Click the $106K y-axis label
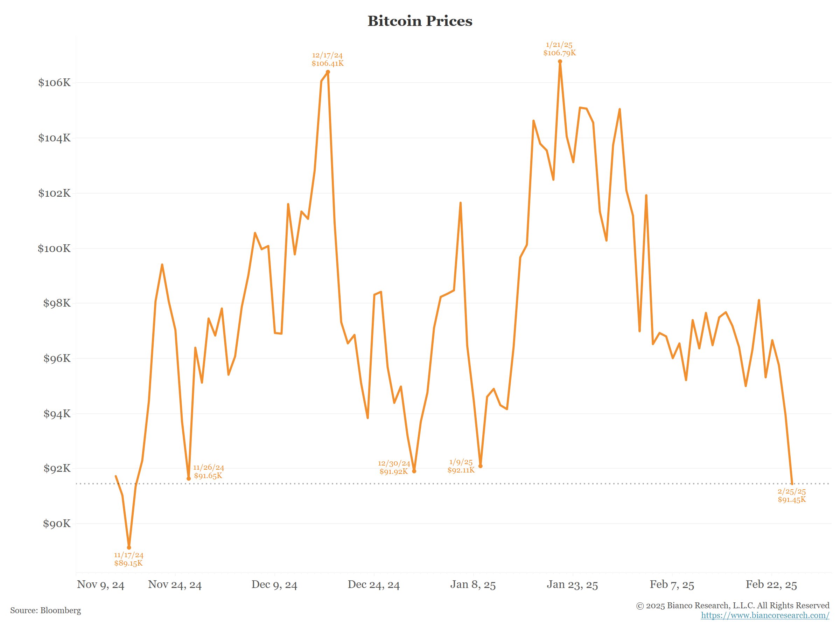 tap(54, 83)
